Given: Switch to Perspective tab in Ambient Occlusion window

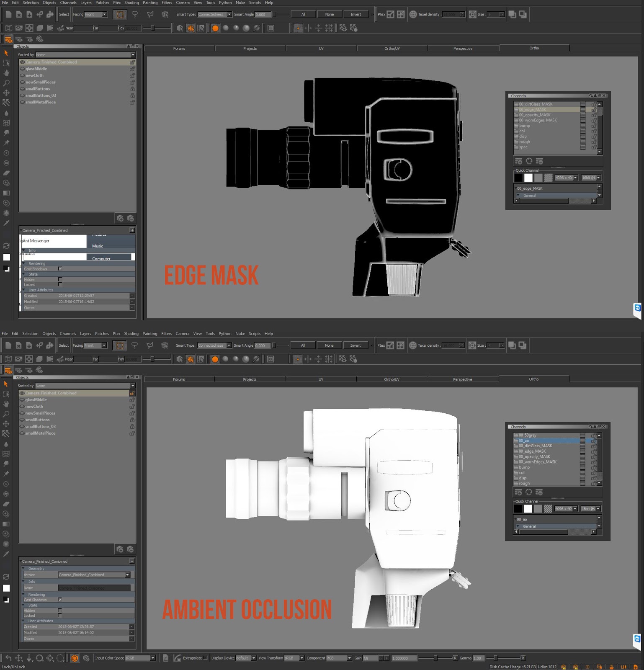Looking at the screenshot, I should pos(462,379).
